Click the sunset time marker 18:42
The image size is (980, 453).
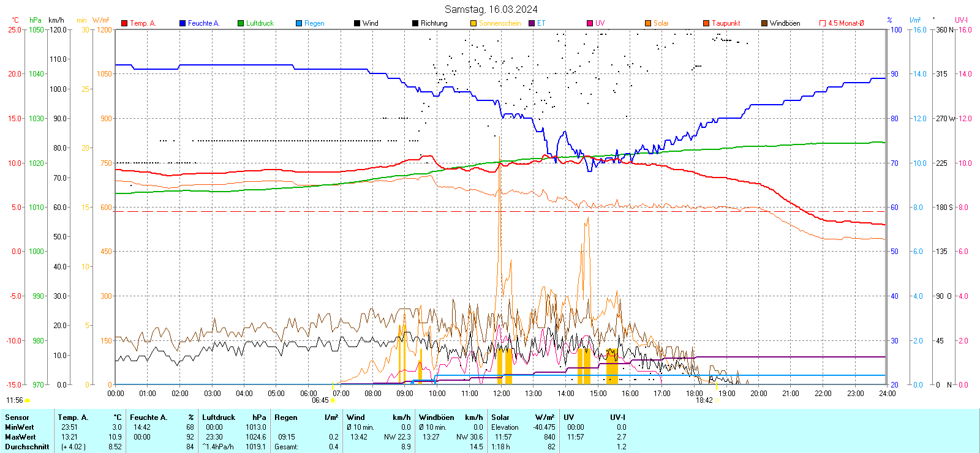704,400
